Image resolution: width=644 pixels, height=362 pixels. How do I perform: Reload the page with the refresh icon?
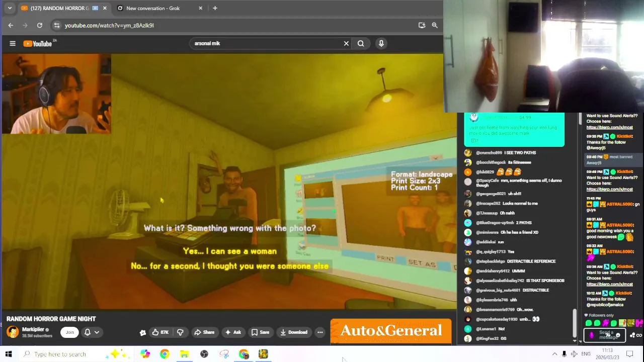40,25
